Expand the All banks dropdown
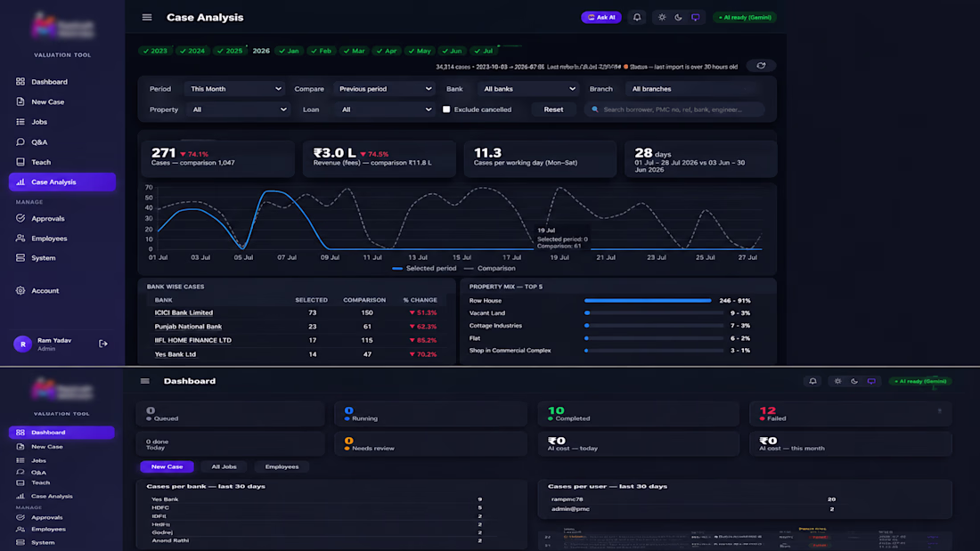Viewport: 980px width, 551px height. tap(528, 89)
